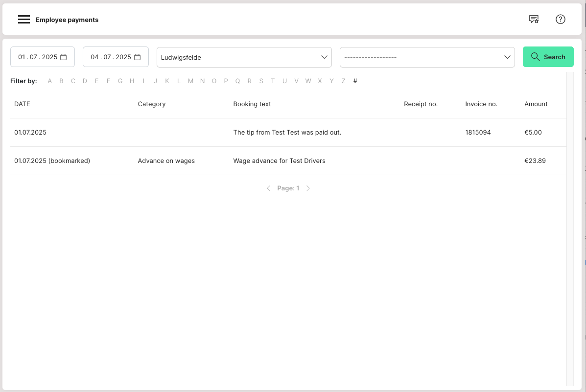Open the feedback chat-star icon

pos(534,19)
